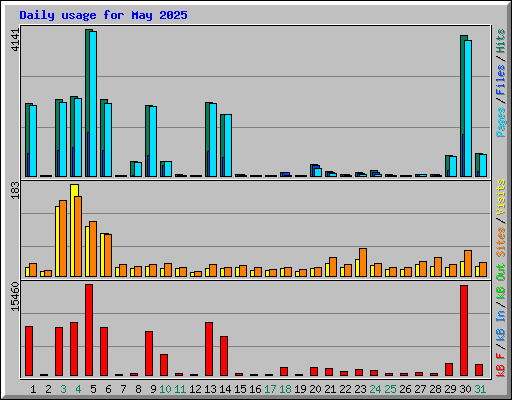Click day 5 on the x-axis
512x400 pixels.
point(93,389)
